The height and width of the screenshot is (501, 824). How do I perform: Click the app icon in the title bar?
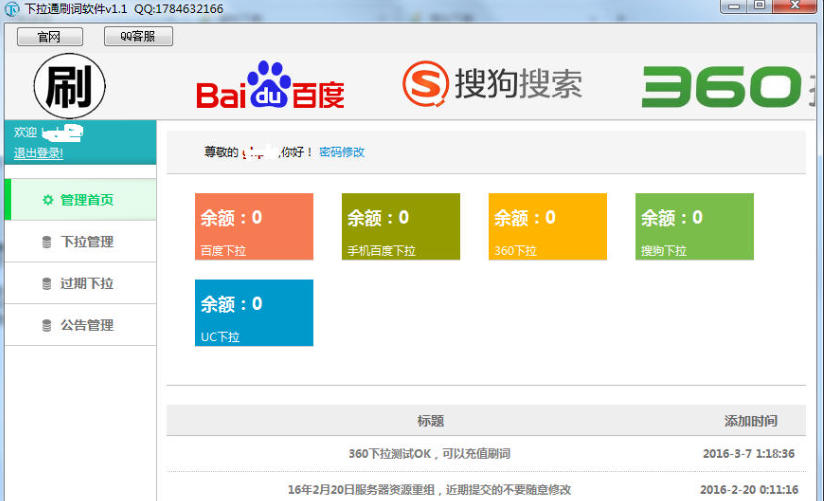coord(12,9)
